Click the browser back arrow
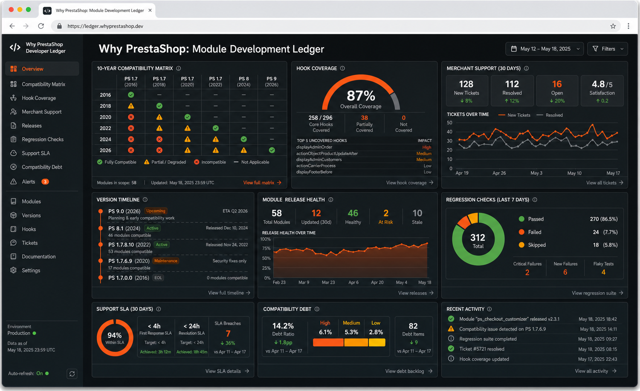Screen dimensions: 640x391 click(x=12, y=26)
